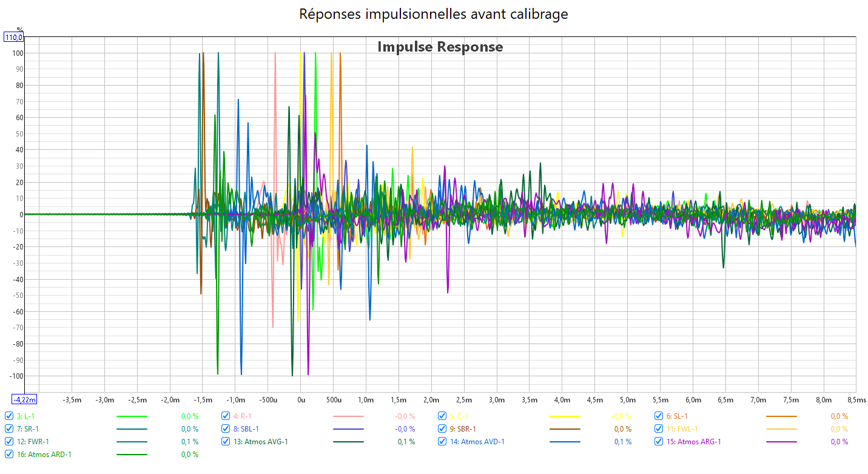Uncheck the 8: SBL-1 checkbox
868x474 pixels.
pyautogui.click(x=226, y=429)
